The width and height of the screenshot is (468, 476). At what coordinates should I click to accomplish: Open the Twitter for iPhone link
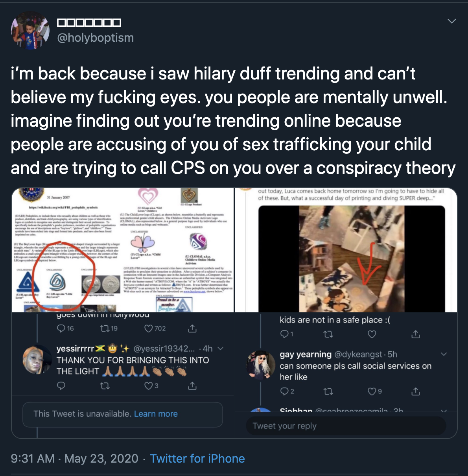[197, 459]
